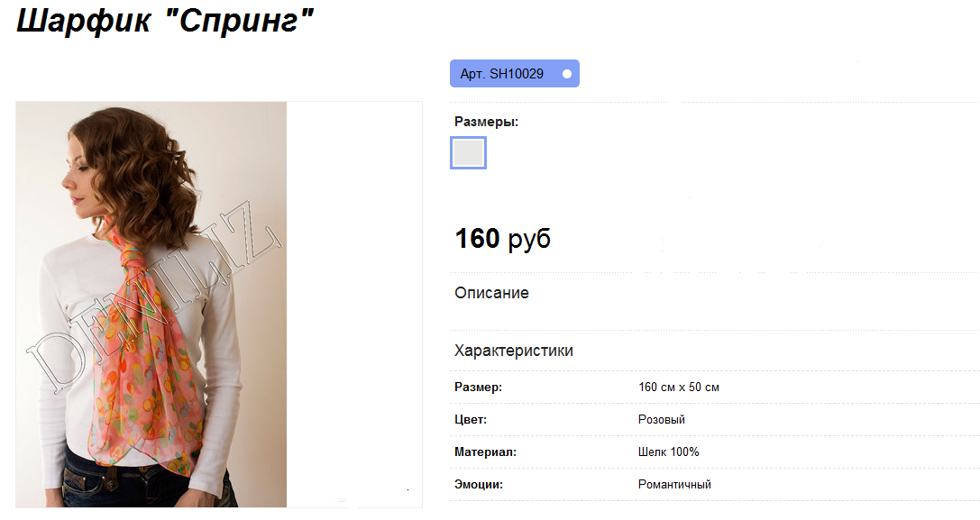Click the Арт. SH10029 article badge
Image resolution: width=980 pixels, height=520 pixels.
[x=515, y=73]
